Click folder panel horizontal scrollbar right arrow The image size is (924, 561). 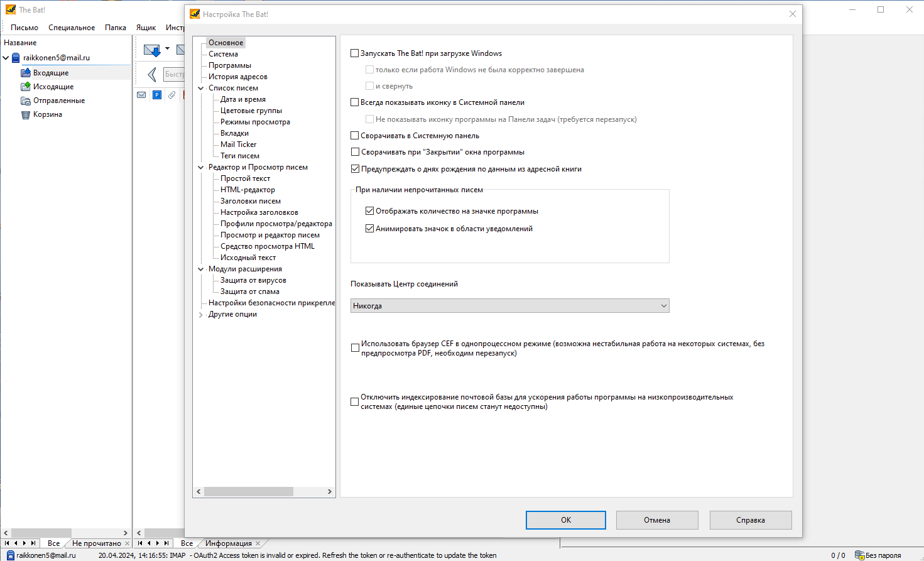click(126, 533)
